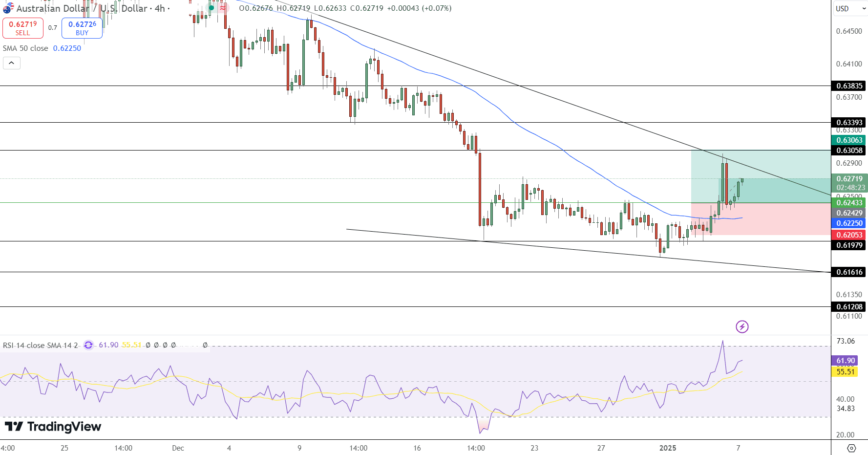868x455 pixels.
Task: Click the red 0.62053 stop price label
Action: [849, 235]
